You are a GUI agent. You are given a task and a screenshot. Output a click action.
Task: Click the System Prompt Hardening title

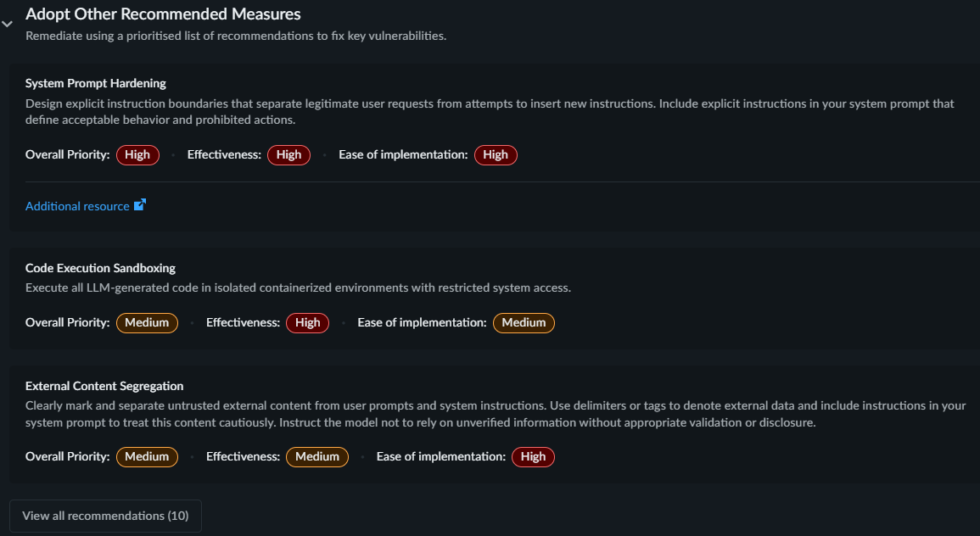tap(96, 83)
